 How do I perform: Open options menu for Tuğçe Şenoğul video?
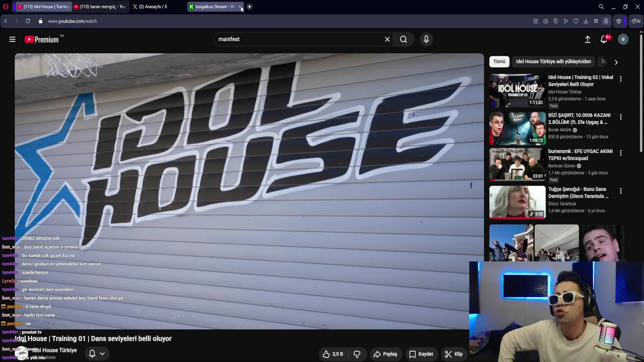620,191
